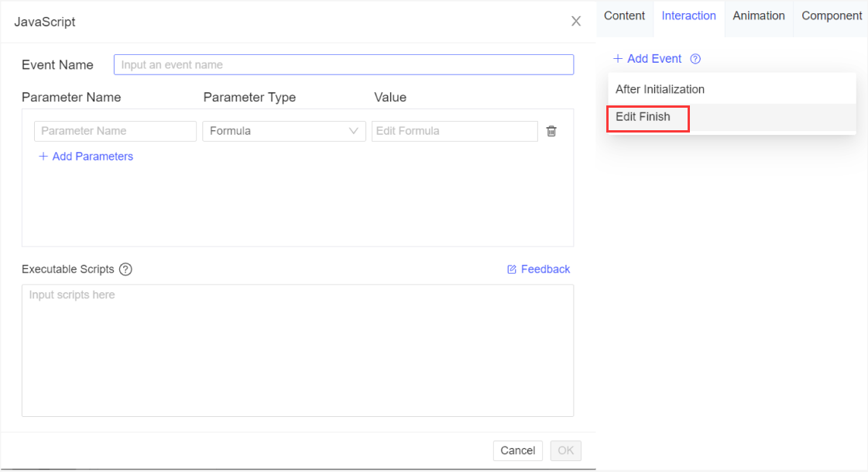The height and width of the screenshot is (472, 868).
Task: Close the JavaScript dialog
Action: point(576,21)
